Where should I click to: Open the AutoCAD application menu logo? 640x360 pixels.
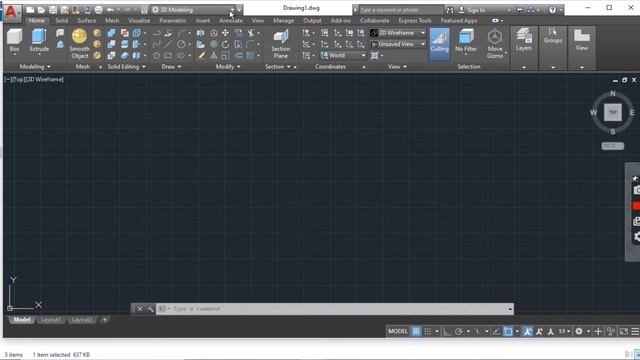pos(11,13)
